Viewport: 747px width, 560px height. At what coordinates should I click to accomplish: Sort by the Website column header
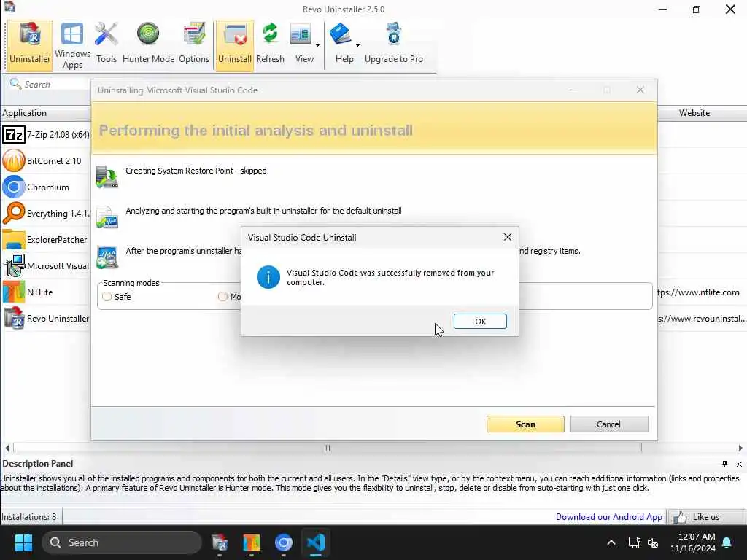(694, 113)
